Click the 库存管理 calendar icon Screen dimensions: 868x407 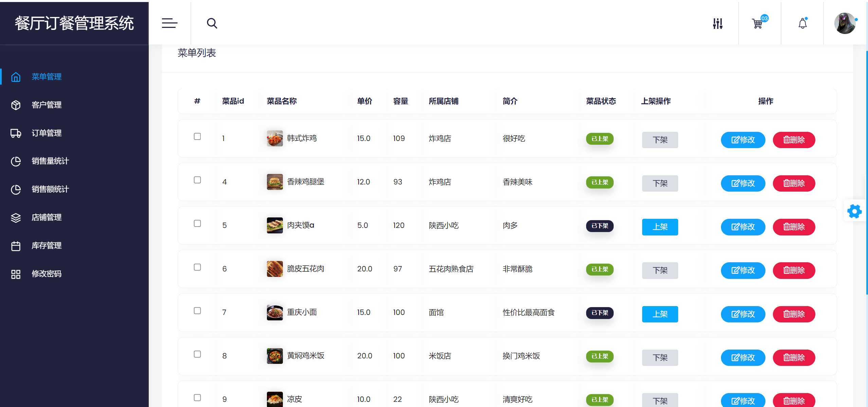click(x=16, y=246)
